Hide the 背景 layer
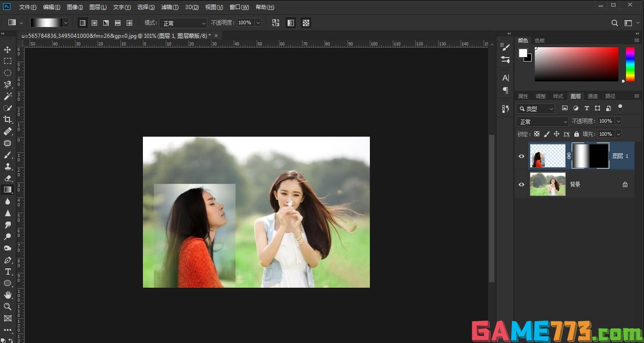Screen dimensions: 644x343 (x=521, y=184)
